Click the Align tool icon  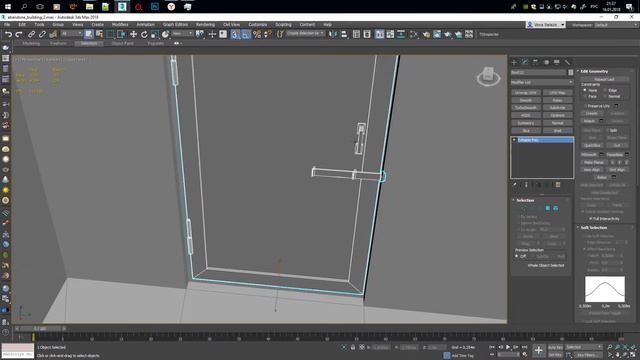point(344,35)
